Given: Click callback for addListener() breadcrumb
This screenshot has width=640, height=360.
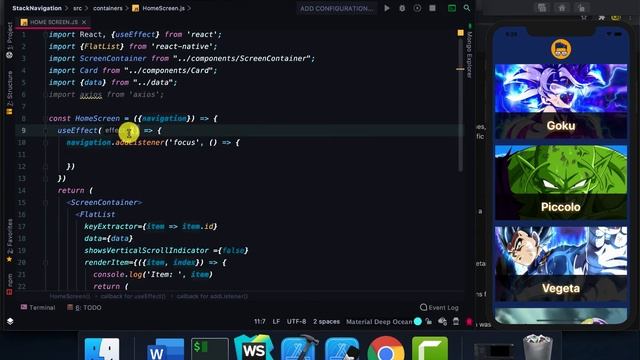Looking at the screenshot, I should (x=212, y=296).
